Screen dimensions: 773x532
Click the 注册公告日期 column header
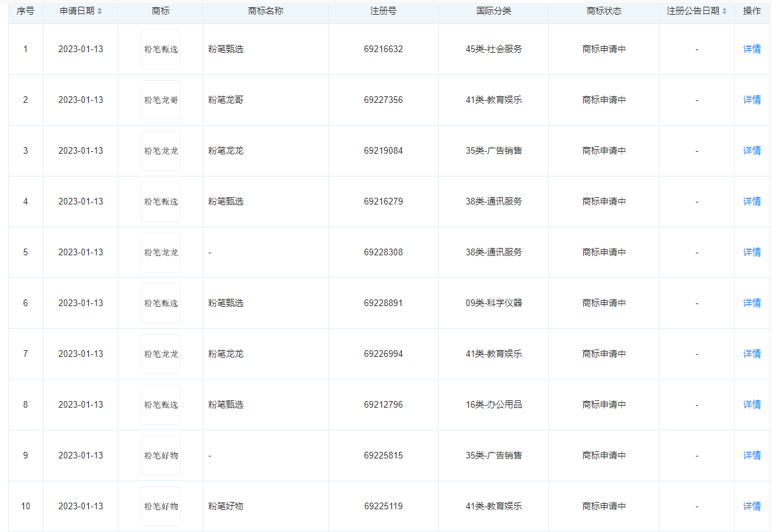coord(693,11)
